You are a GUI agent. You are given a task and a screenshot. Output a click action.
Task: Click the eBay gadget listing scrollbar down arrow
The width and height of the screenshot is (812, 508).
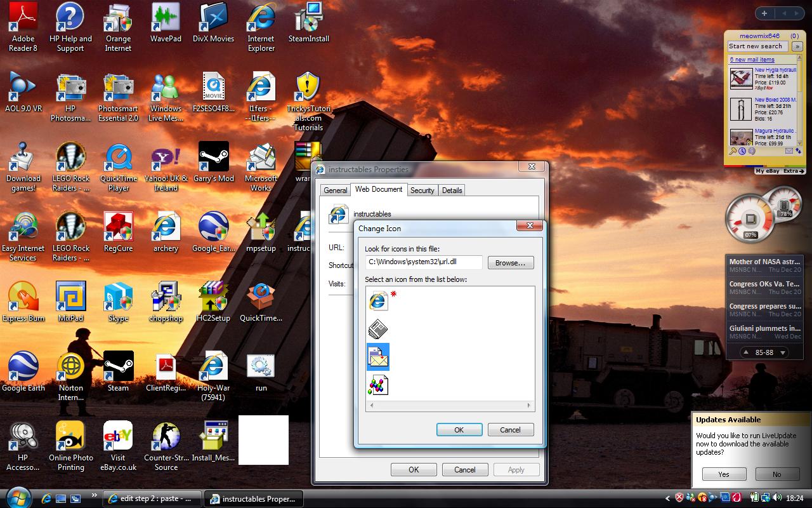(800, 144)
